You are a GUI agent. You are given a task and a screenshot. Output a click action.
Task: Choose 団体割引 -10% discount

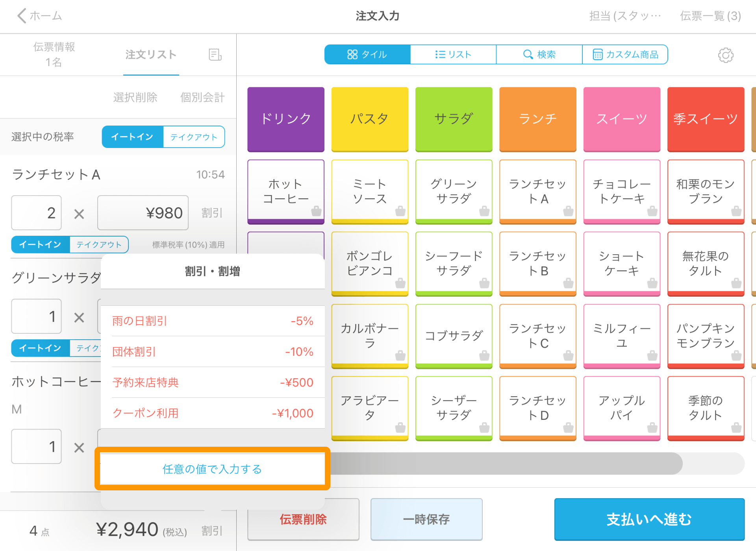(x=213, y=351)
